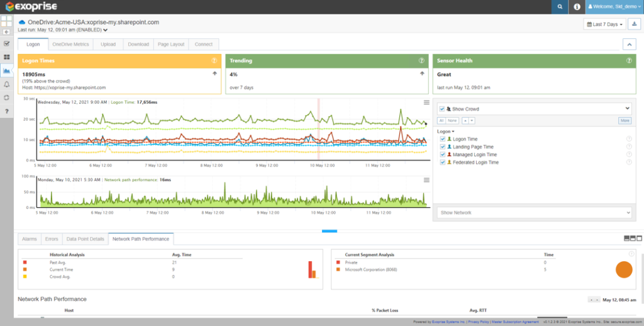The image size is (644, 326).
Task: Collapse the sidebar with the left arrow
Action: click(x=6, y=31)
